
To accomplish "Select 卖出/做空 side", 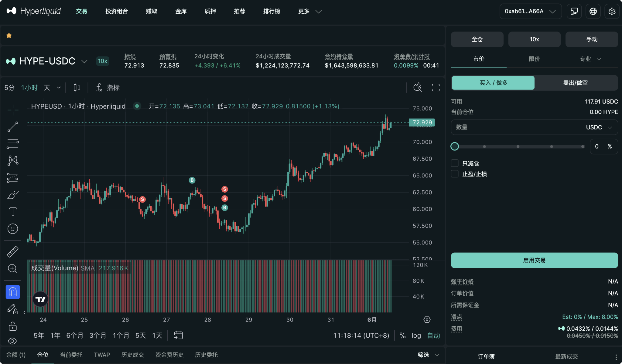I will [x=576, y=83].
